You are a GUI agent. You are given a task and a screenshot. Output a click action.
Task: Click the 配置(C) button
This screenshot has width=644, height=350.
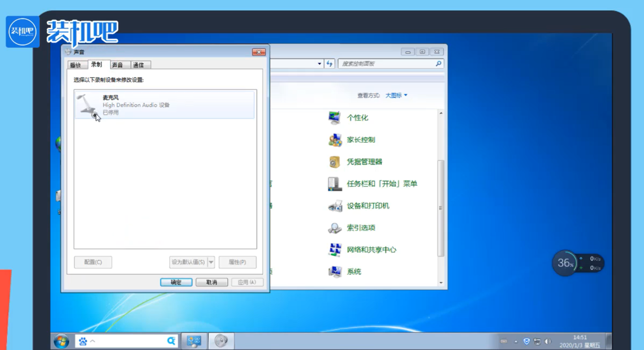[93, 262]
